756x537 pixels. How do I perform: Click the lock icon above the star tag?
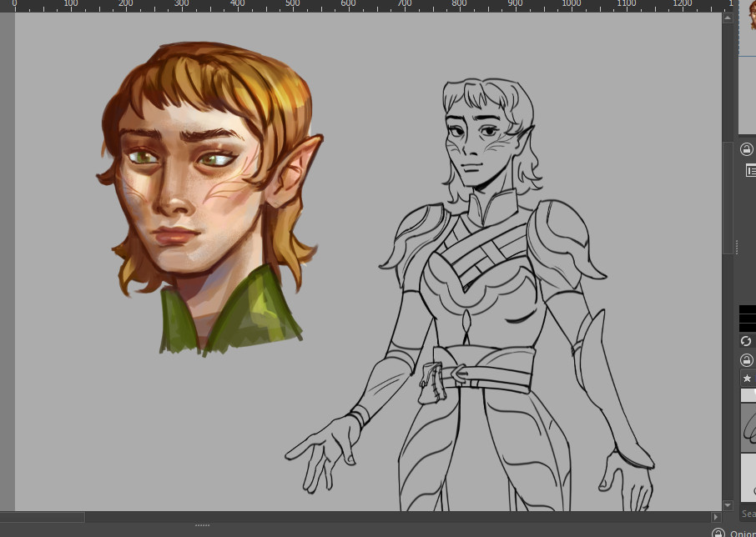(746, 359)
